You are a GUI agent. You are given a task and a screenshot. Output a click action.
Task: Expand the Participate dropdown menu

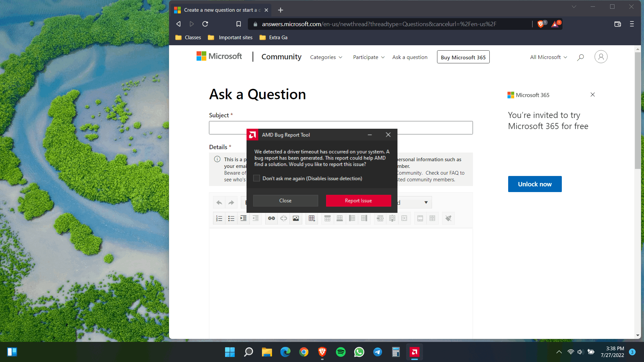(x=368, y=57)
